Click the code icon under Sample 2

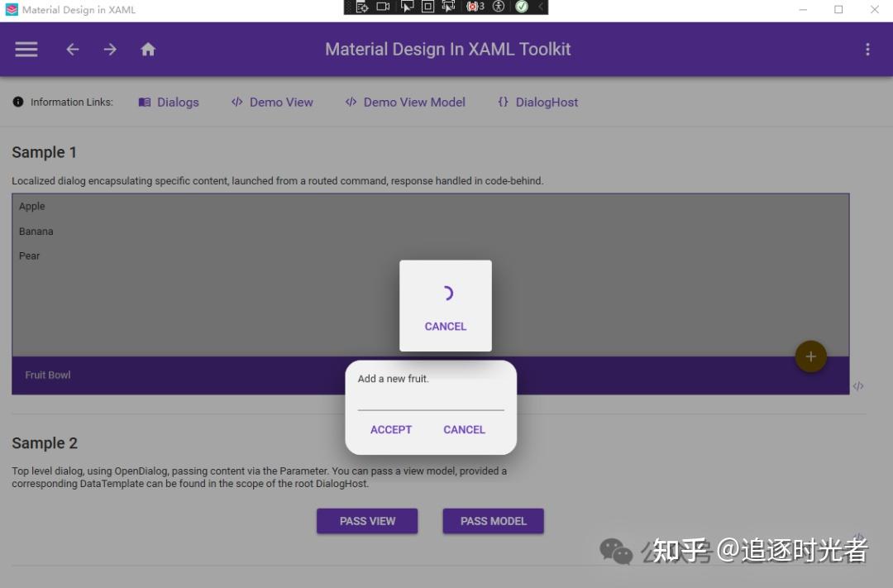point(858,536)
